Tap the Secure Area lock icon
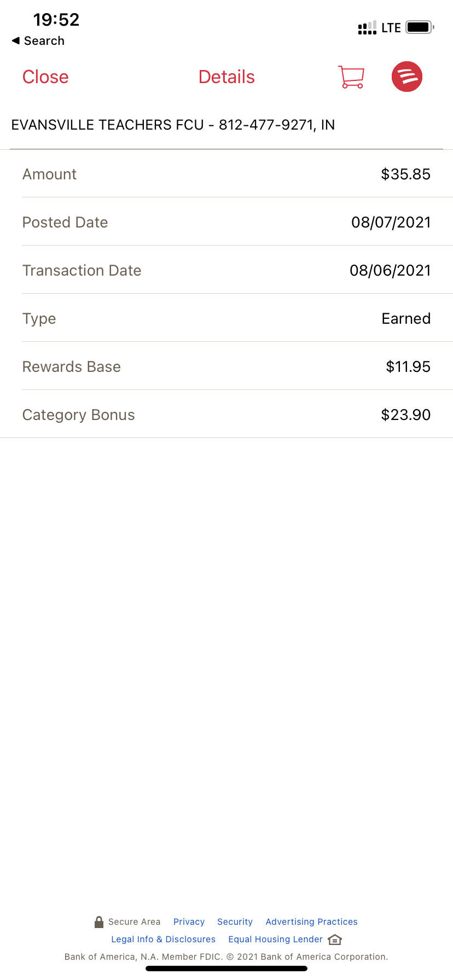The height and width of the screenshot is (980, 453). pyautogui.click(x=99, y=922)
